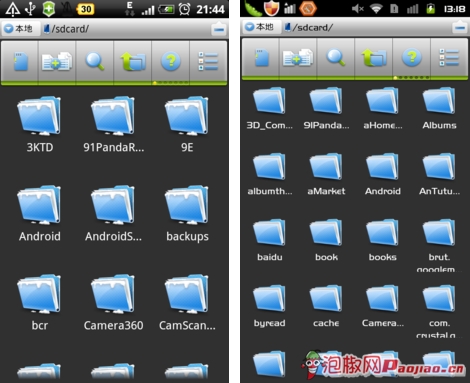Open the 9E folder
470x383 pixels.
187,125
